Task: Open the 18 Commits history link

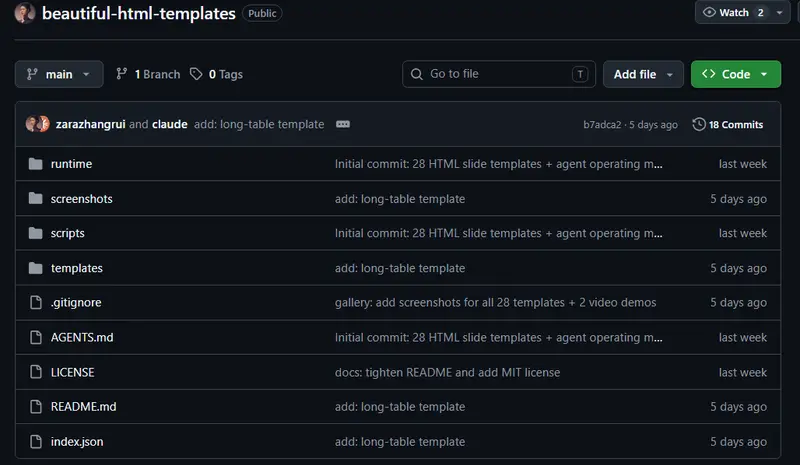Action: coord(728,125)
